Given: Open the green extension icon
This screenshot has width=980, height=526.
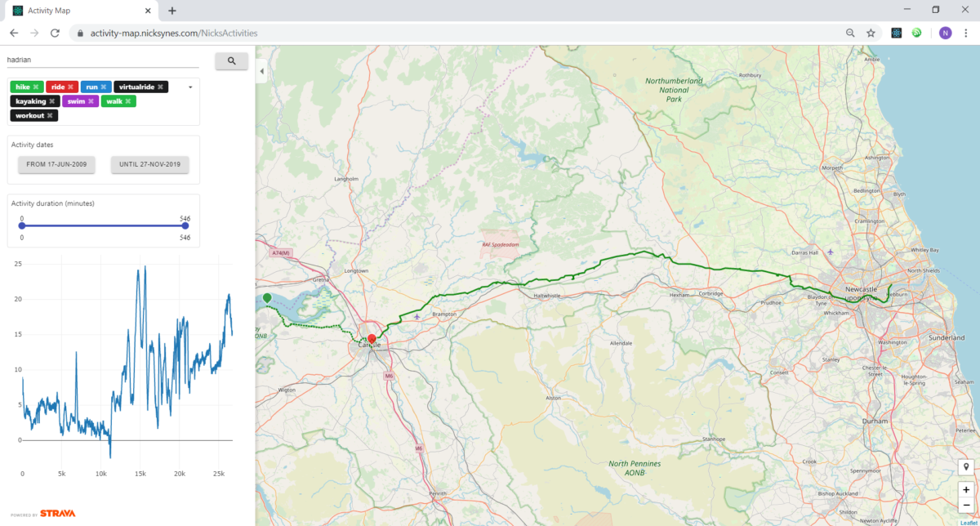Looking at the screenshot, I should tap(917, 33).
